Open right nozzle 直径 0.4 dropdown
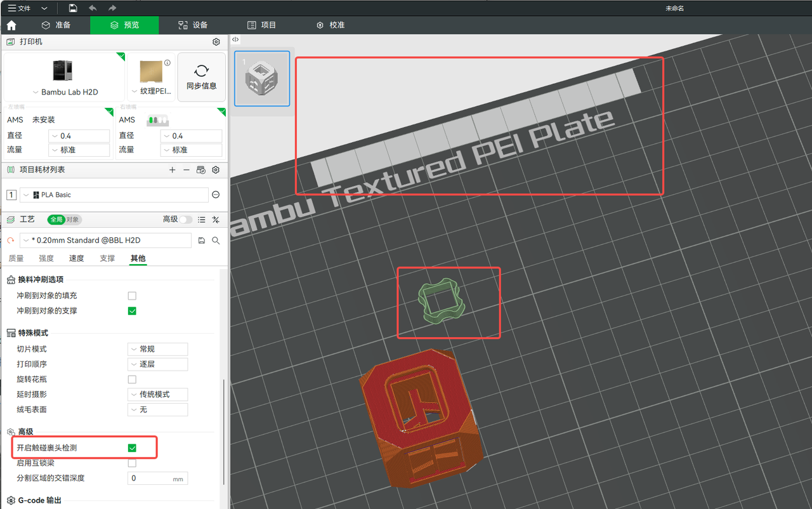812x509 pixels. click(192, 136)
